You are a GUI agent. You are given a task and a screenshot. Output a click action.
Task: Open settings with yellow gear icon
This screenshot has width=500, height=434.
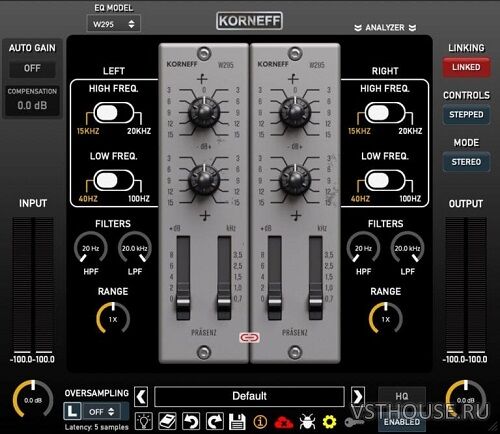[329, 422]
